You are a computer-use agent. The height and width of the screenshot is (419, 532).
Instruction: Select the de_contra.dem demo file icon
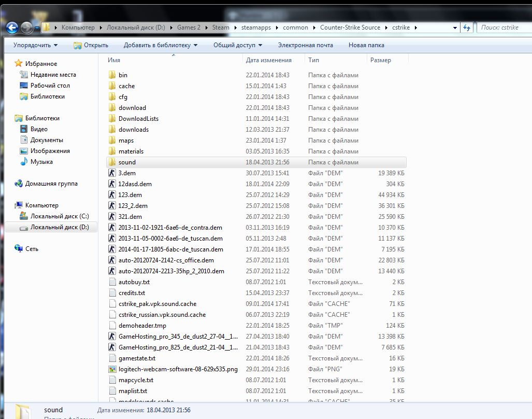coord(112,227)
